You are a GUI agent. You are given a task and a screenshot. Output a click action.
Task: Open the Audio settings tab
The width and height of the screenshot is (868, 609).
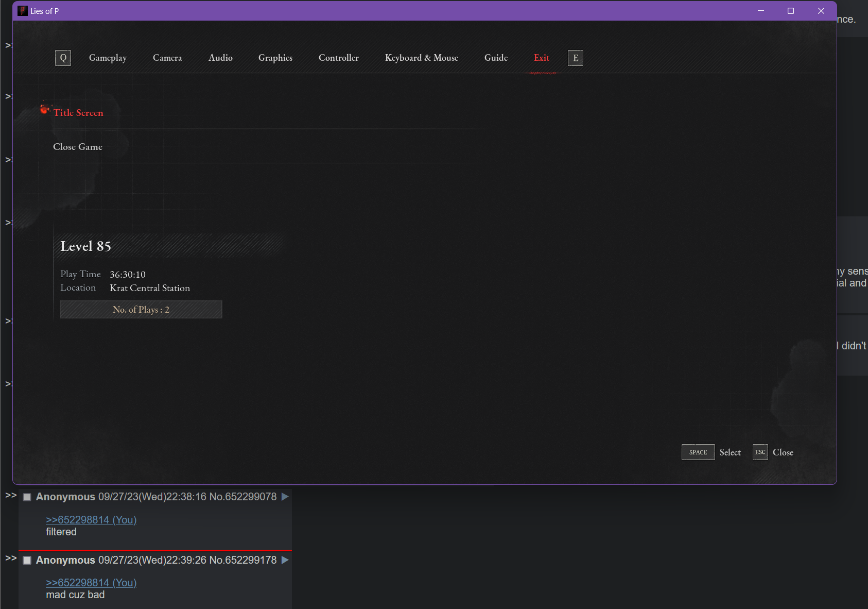(220, 58)
